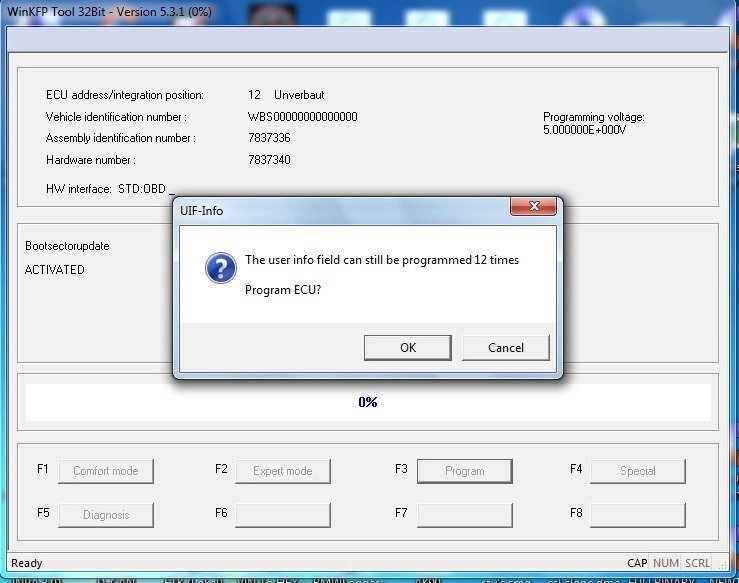Select the UIF-Info dialog title bar
This screenshot has width=739, height=583.
point(340,209)
